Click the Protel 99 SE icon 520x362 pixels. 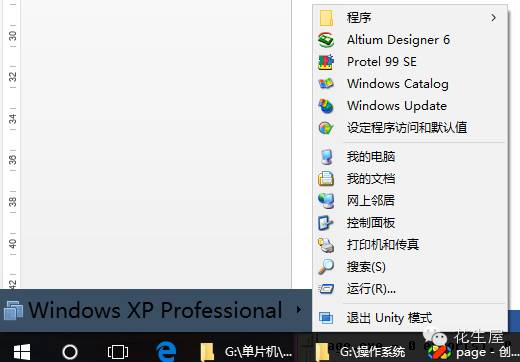pos(326,62)
